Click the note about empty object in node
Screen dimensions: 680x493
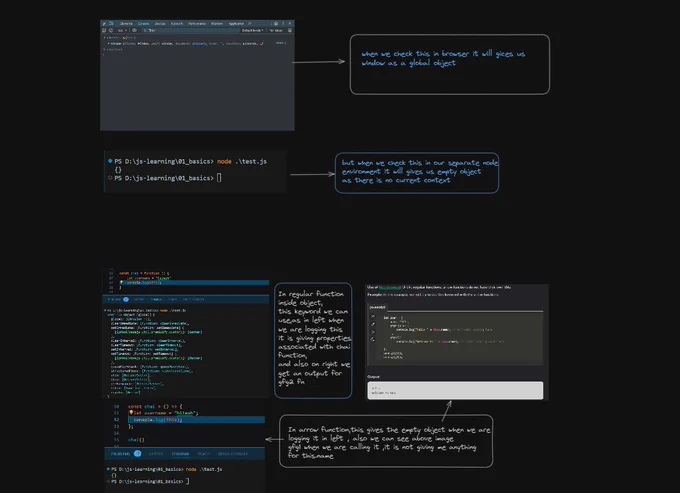point(417,173)
